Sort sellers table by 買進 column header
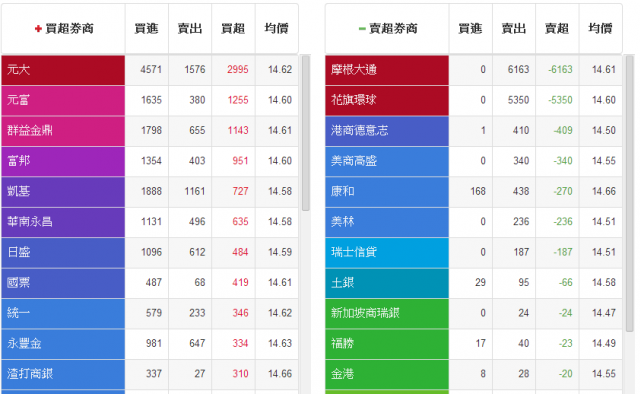Viewport: 640px width, 394px height. coord(471,29)
